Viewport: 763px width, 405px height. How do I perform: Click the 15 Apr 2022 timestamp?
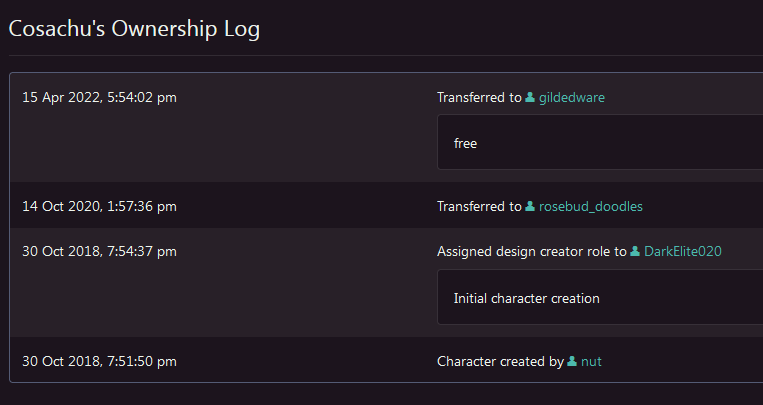point(100,98)
